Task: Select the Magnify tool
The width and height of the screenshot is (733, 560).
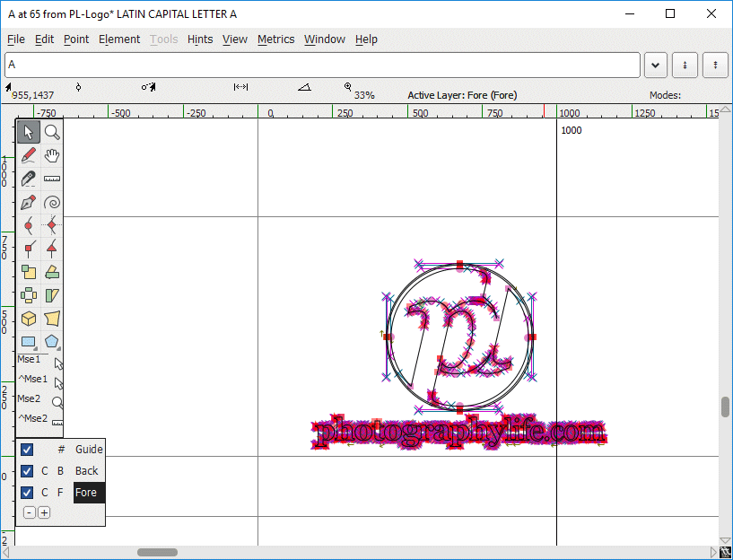Action: [52, 132]
